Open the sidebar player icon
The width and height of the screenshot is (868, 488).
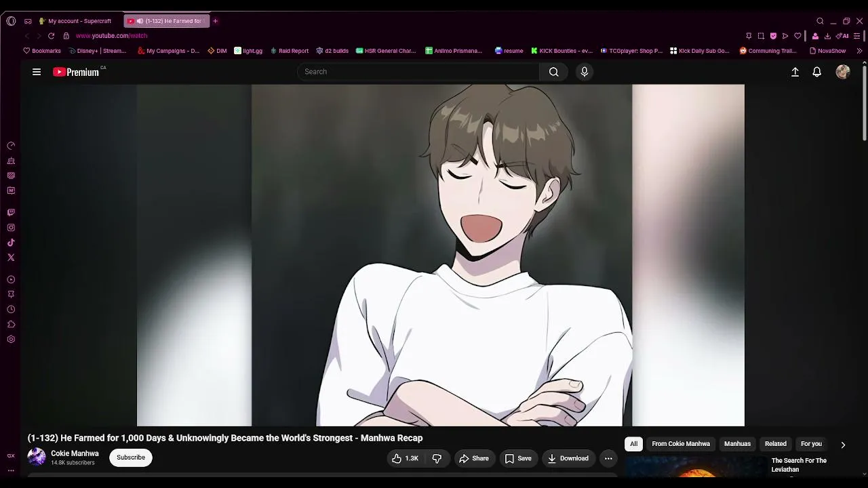(x=11, y=280)
